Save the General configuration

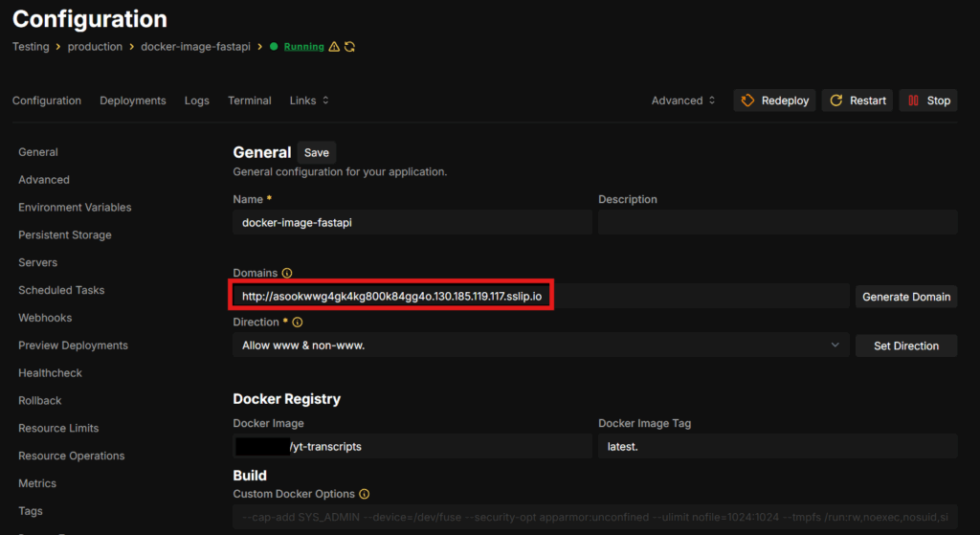pos(316,152)
